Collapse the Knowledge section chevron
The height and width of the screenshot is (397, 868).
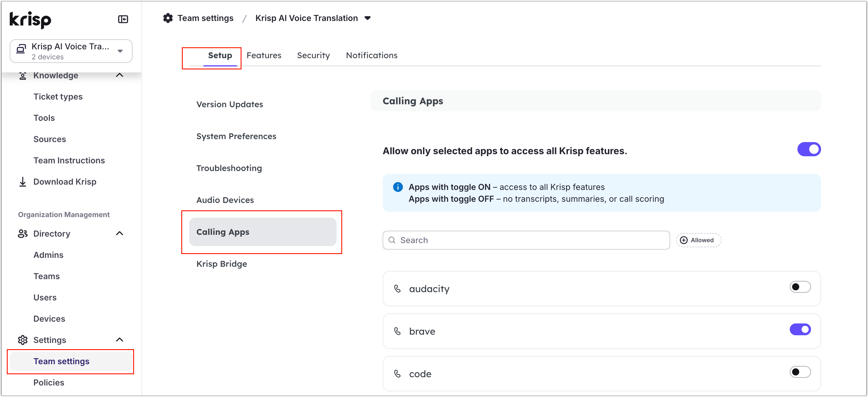[x=120, y=75]
